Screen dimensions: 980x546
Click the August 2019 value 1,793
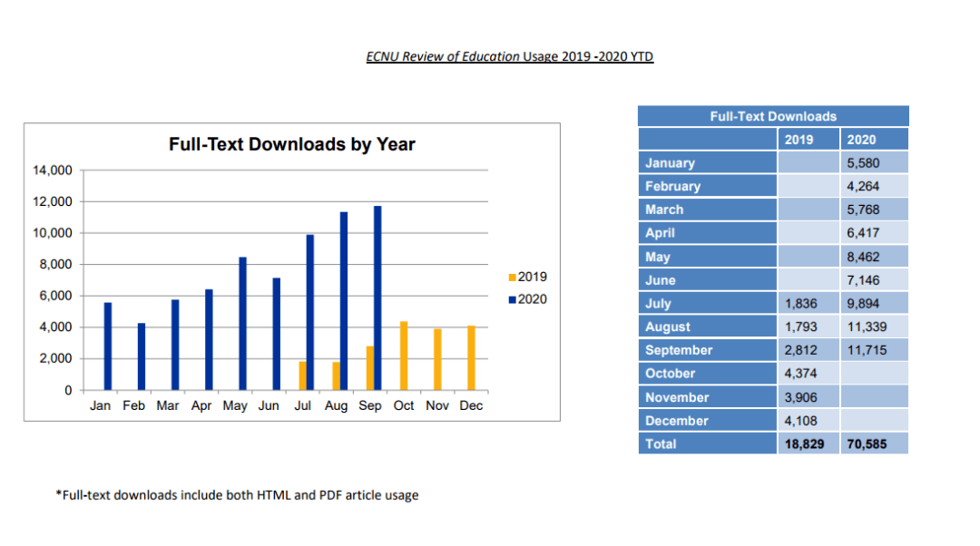pyautogui.click(x=800, y=327)
